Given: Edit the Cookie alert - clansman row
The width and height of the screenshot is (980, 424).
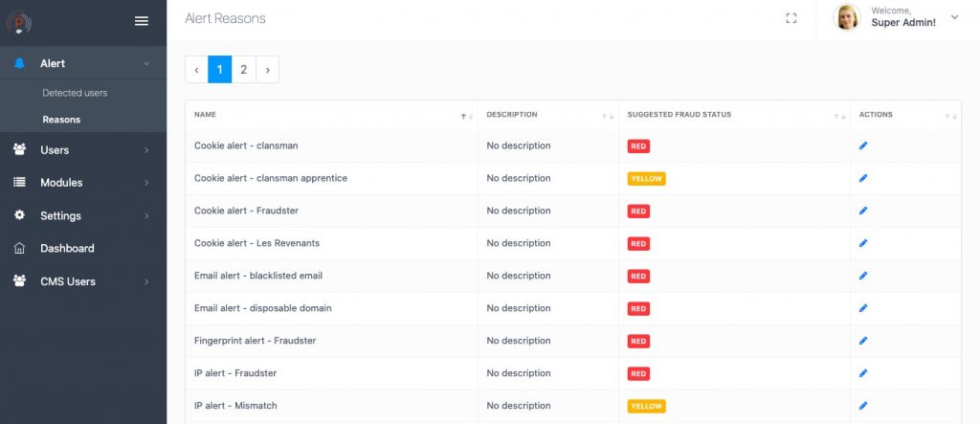Looking at the screenshot, I should [863, 145].
